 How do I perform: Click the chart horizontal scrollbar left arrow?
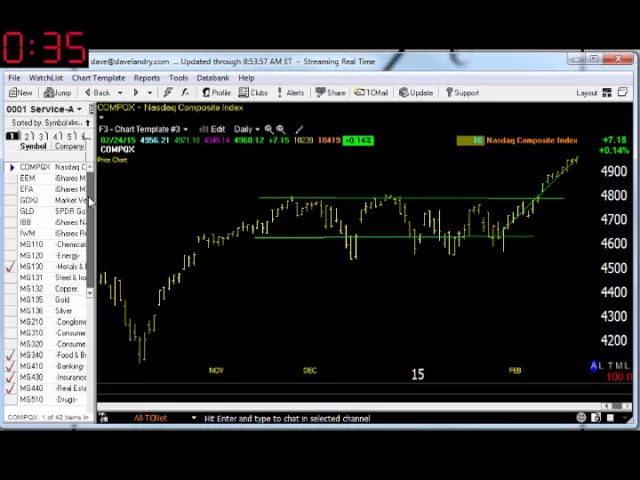coord(607,406)
